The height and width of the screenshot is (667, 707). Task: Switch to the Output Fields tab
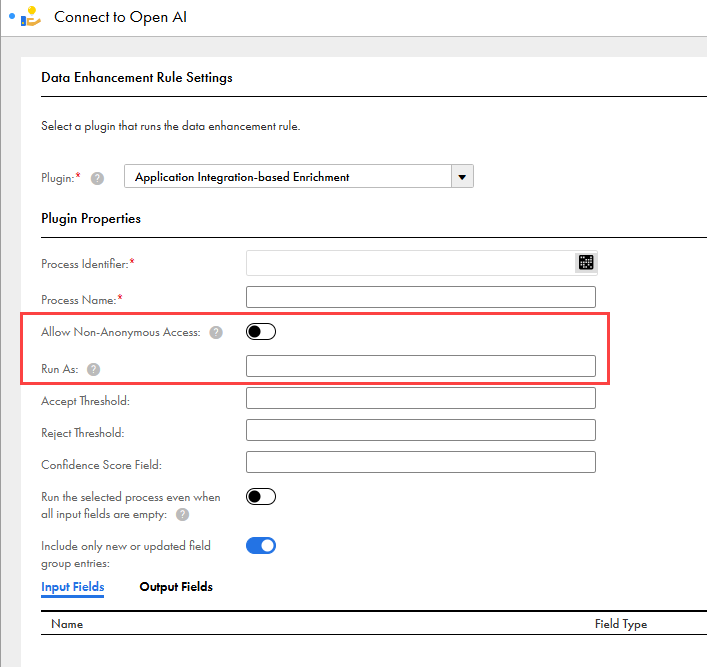[x=176, y=587]
